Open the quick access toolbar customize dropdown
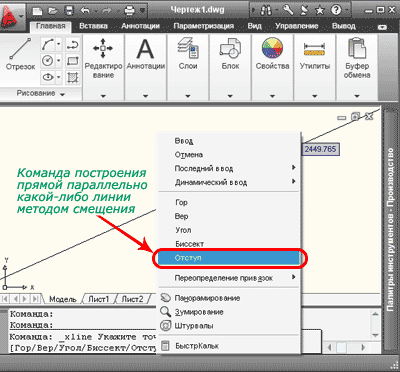 tap(142, 11)
